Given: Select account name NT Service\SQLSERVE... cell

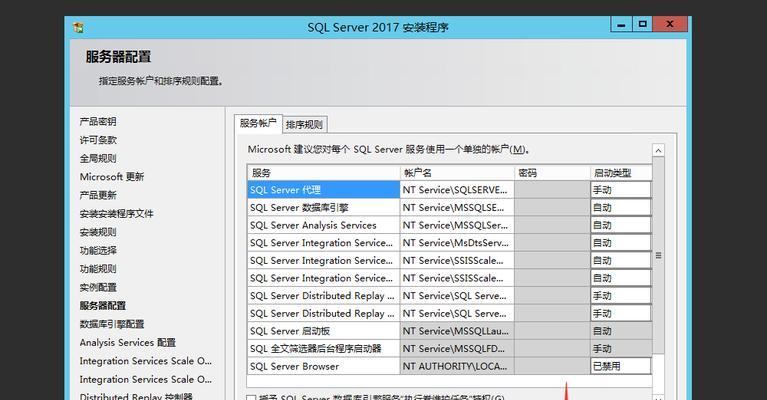Looking at the screenshot, I should pyautogui.click(x=457, y=190).
